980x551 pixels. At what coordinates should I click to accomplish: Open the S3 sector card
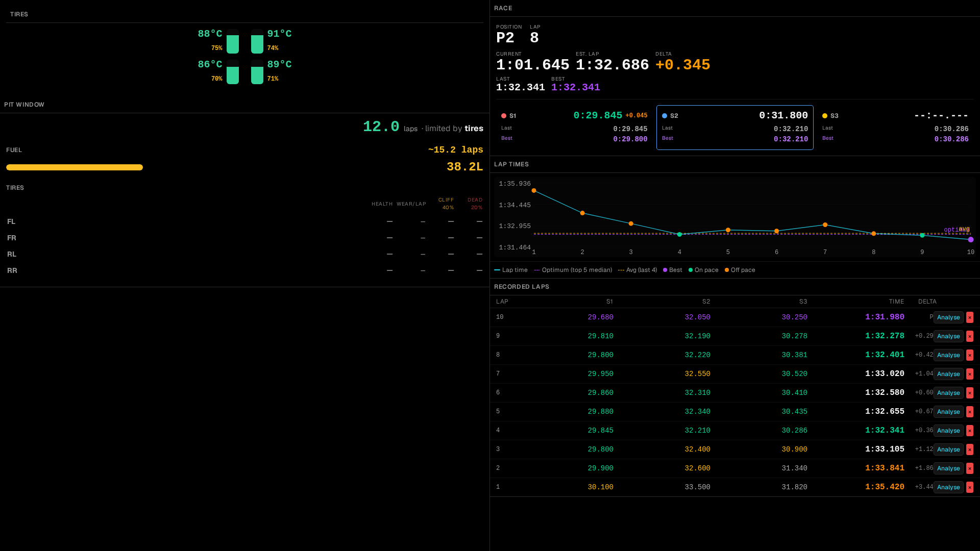895,128
